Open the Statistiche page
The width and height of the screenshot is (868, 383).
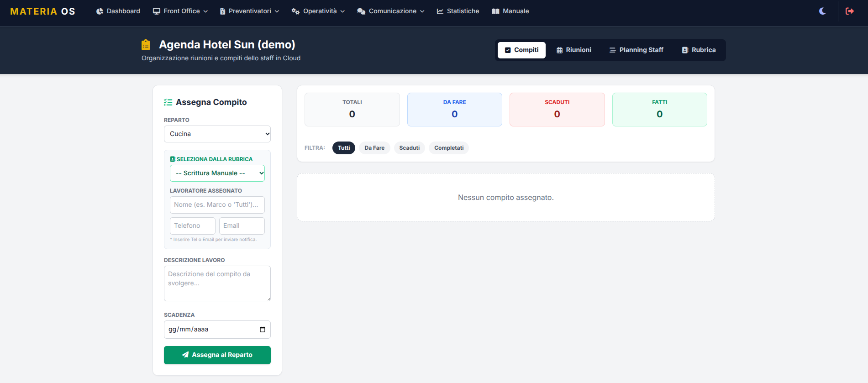click(x=458, y=11)
